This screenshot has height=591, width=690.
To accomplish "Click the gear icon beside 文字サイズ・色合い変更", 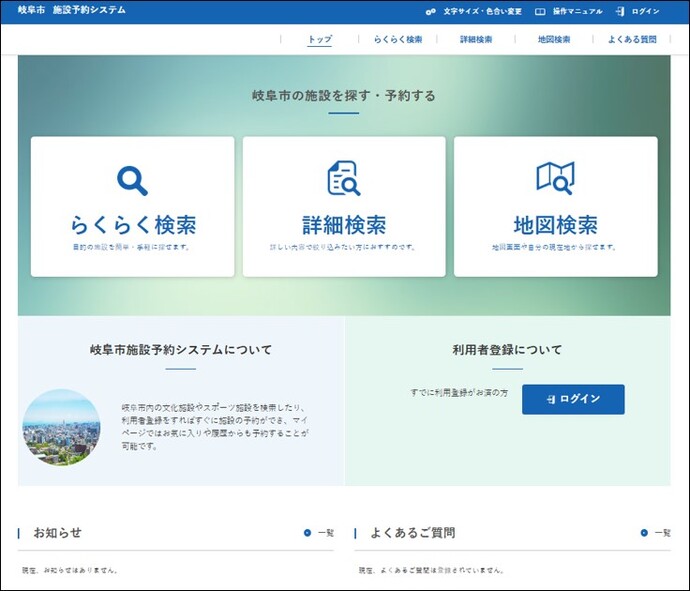I will (x=430, y=11).
